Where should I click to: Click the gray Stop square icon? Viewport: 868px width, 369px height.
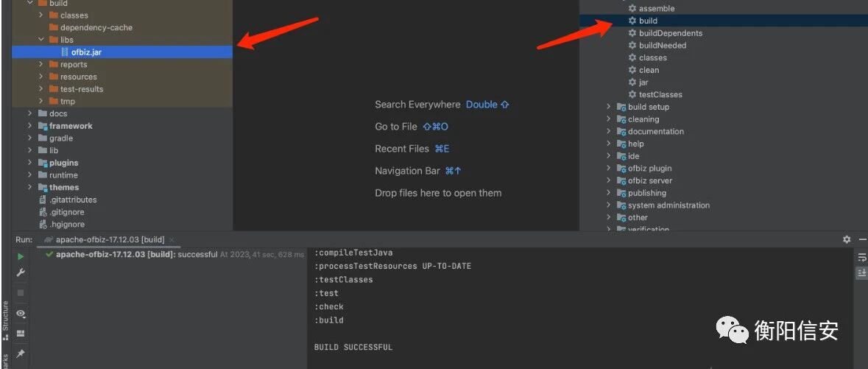pos(21,292)
